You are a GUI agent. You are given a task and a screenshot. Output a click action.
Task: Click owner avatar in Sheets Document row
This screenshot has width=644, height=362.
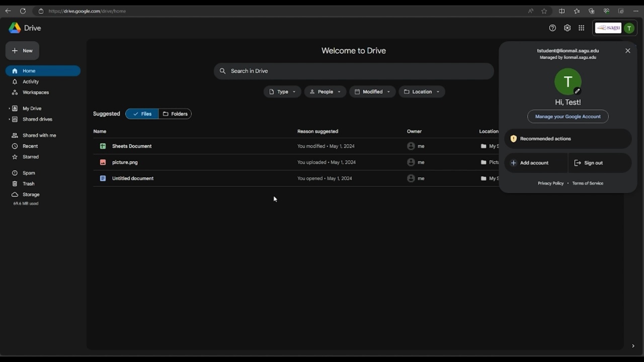pyautogui.click(x=411, y=146)
